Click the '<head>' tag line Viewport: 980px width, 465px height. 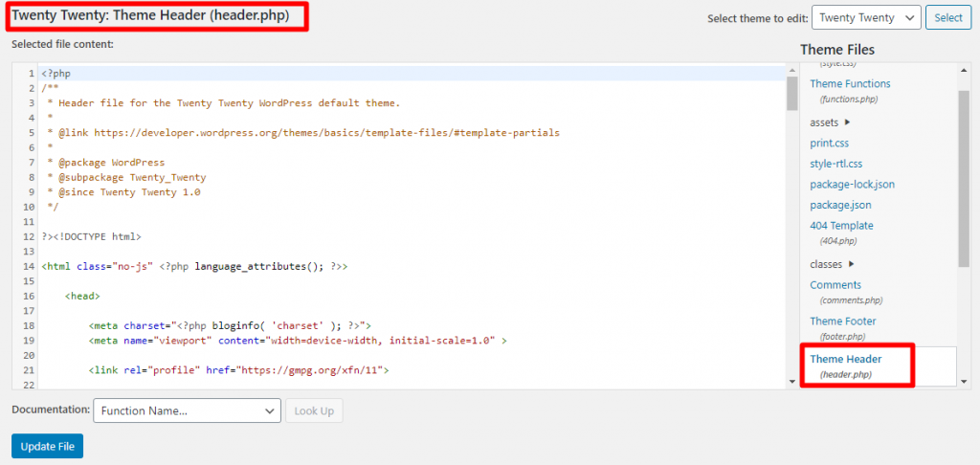(82, 296)
